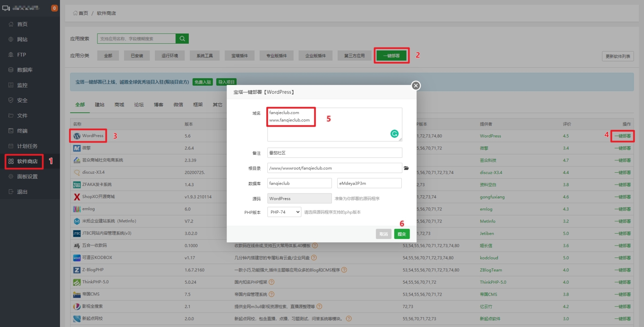This screenshot has height=327, width=644.
Task: Switch to the 博客 category tab
Action: (158, 104)
